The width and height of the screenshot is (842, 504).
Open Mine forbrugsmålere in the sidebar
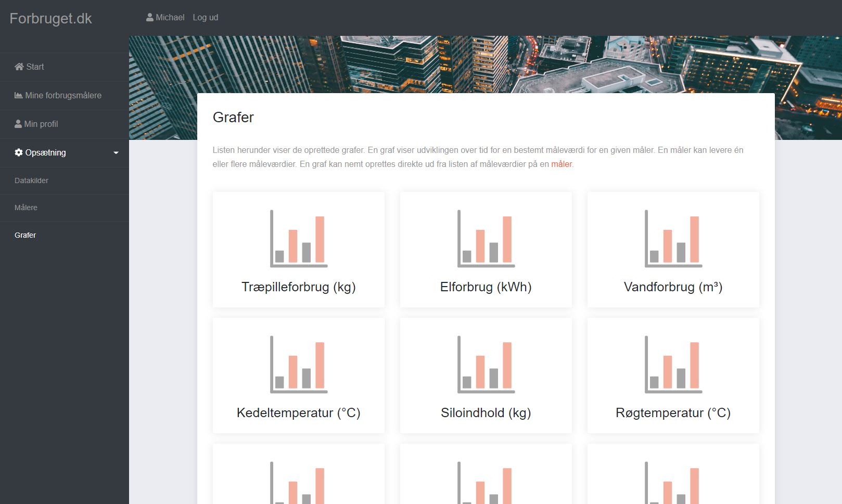[63, 95]
